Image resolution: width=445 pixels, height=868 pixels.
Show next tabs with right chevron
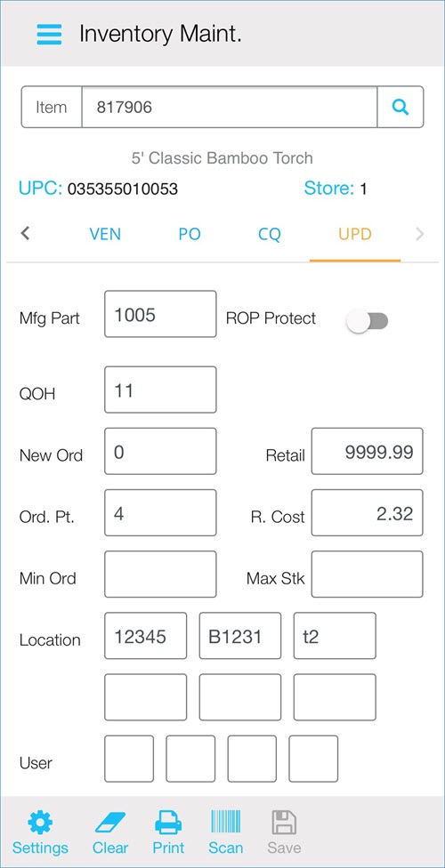point(419,234)
